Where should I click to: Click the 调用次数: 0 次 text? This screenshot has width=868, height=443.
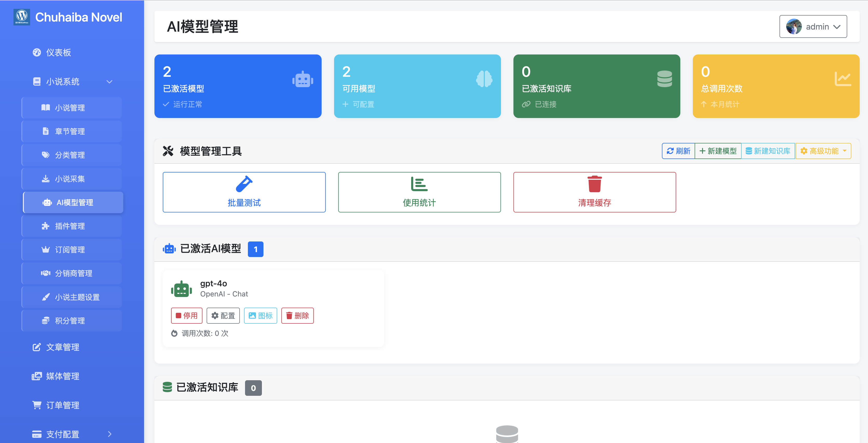point(205,333)
